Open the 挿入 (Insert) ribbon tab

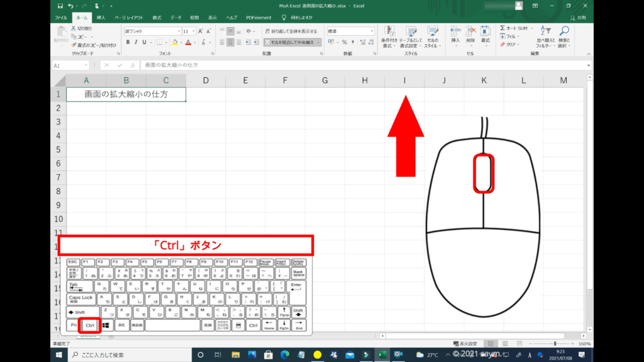[x=101, y=18]
